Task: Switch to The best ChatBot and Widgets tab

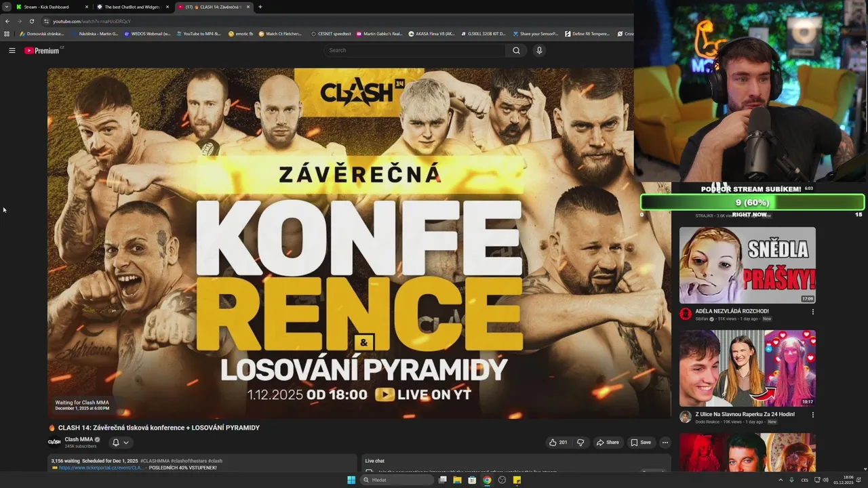Action: click(x=132, y=7)
